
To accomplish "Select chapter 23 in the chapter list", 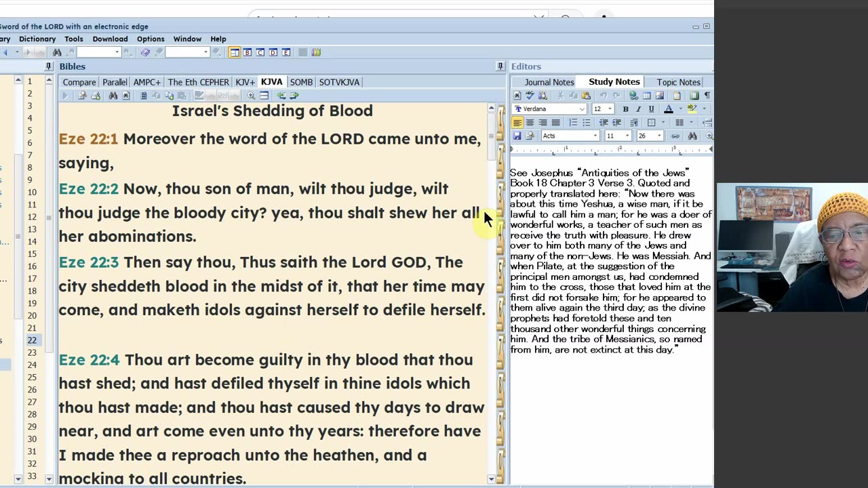I will click(x=32, y=352).
